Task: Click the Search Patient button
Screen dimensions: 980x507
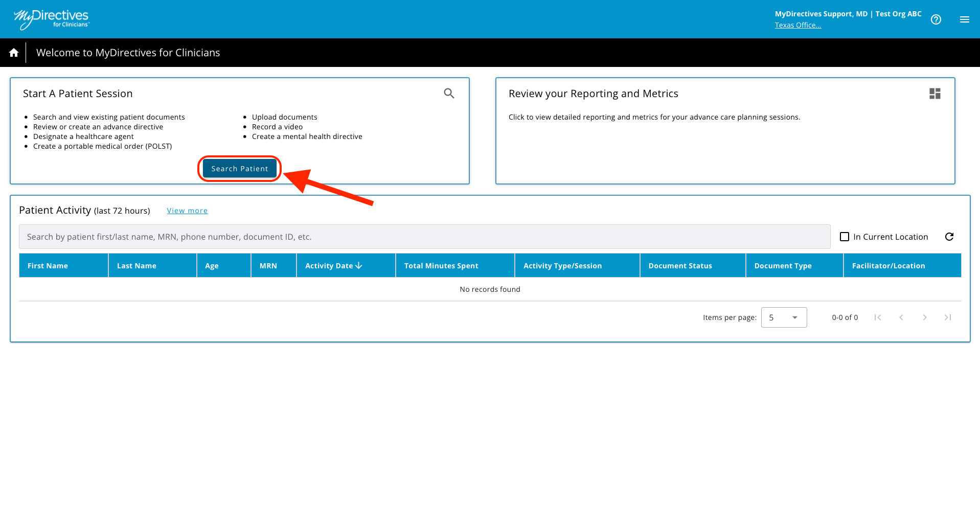Action: [240, 169]
